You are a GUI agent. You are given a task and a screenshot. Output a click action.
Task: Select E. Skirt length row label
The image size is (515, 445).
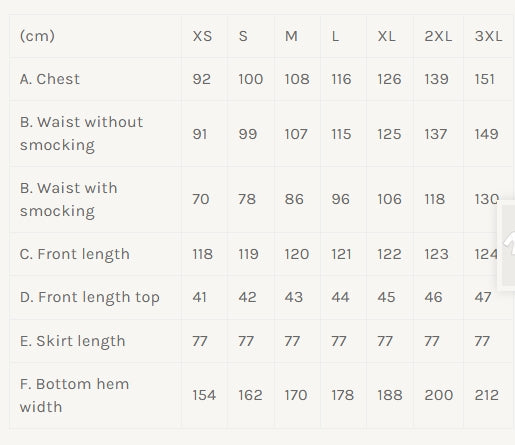tap(72, 341)
